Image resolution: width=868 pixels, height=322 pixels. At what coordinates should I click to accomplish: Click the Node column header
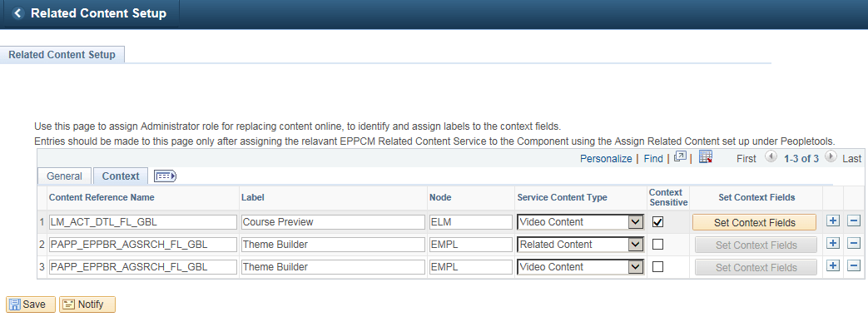439,197
